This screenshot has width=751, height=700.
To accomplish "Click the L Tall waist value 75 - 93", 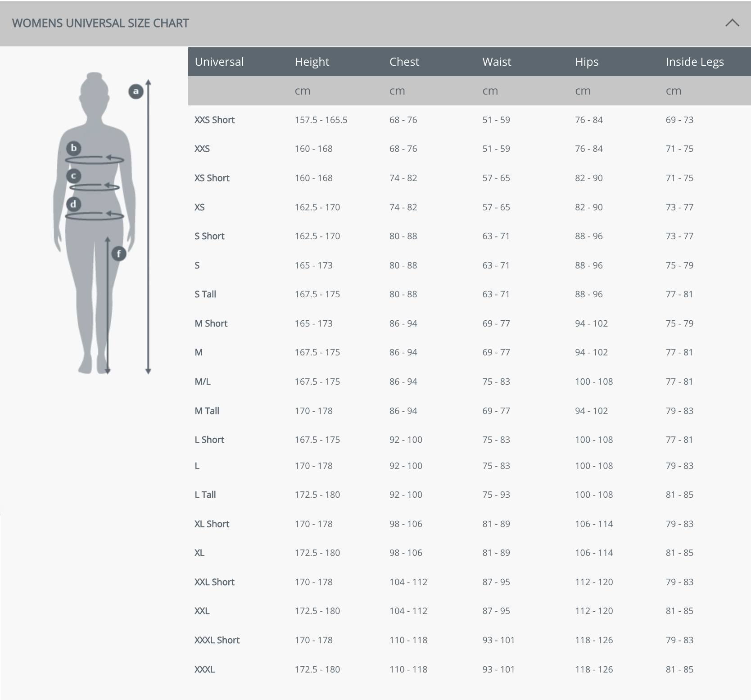I will (496, 495).
